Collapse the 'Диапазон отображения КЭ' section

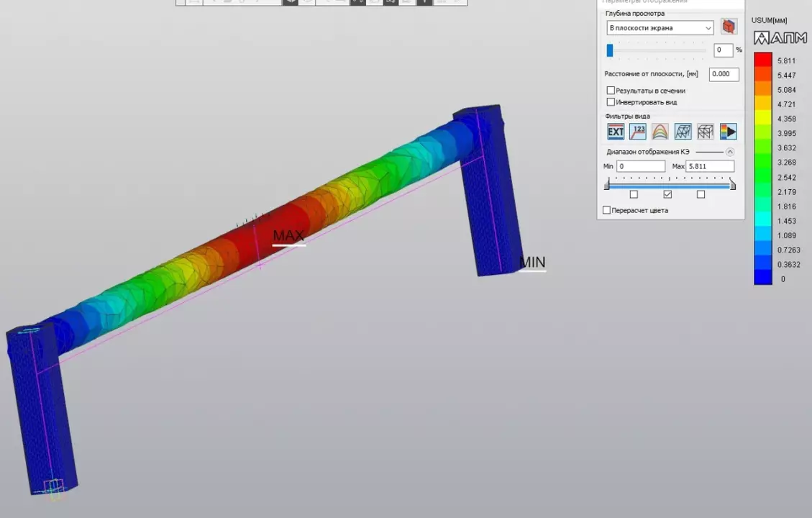click(730, 152)
